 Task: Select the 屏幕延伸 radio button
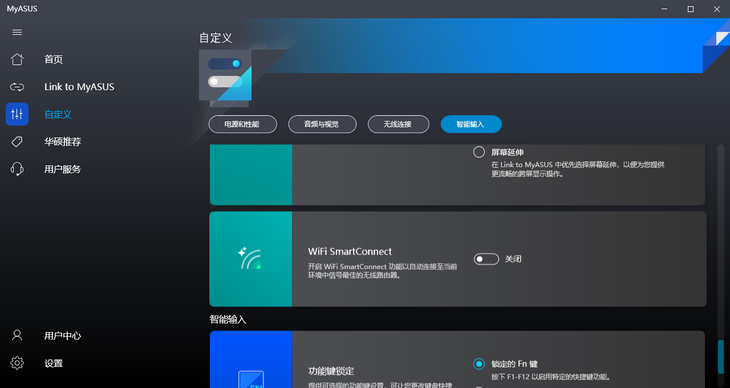479,152
